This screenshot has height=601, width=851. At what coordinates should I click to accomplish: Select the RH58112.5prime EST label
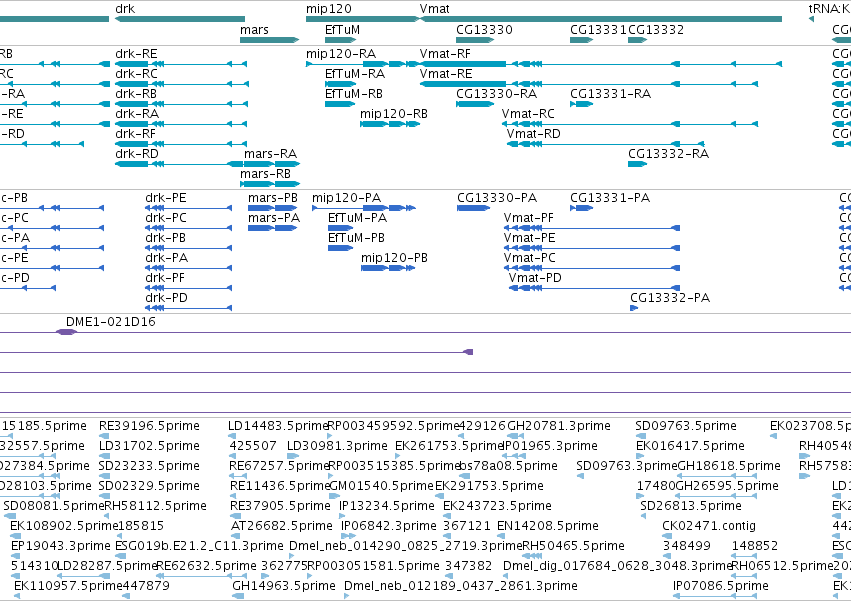(155, 506)
